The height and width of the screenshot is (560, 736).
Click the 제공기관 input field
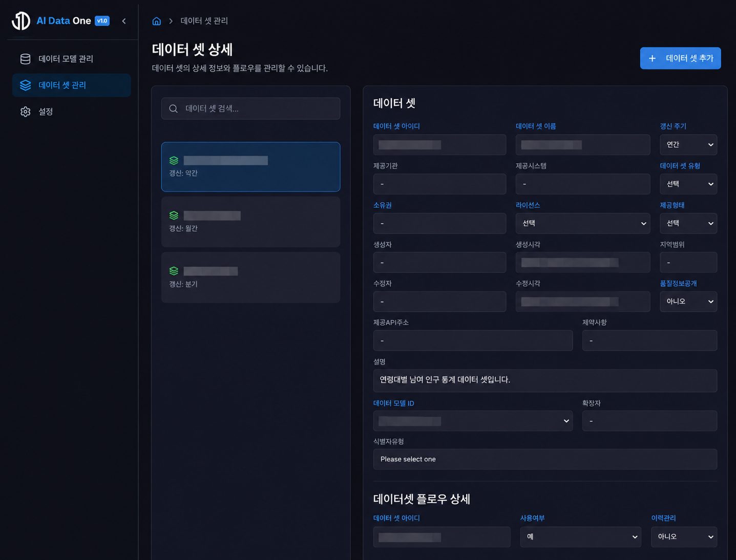439,184
